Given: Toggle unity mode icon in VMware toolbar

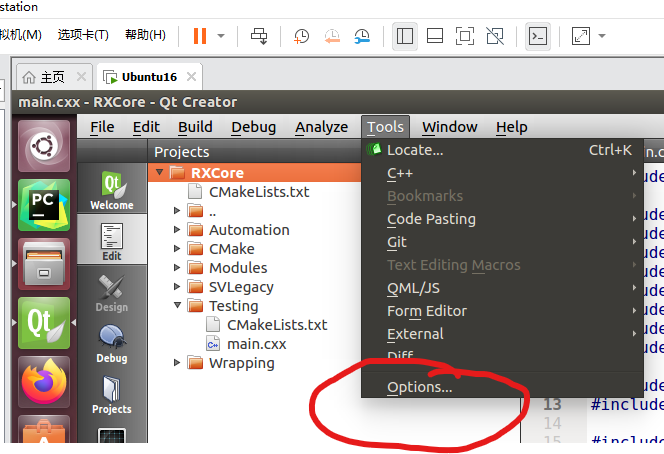Looking at the screenshot, I should pos(495,36).
